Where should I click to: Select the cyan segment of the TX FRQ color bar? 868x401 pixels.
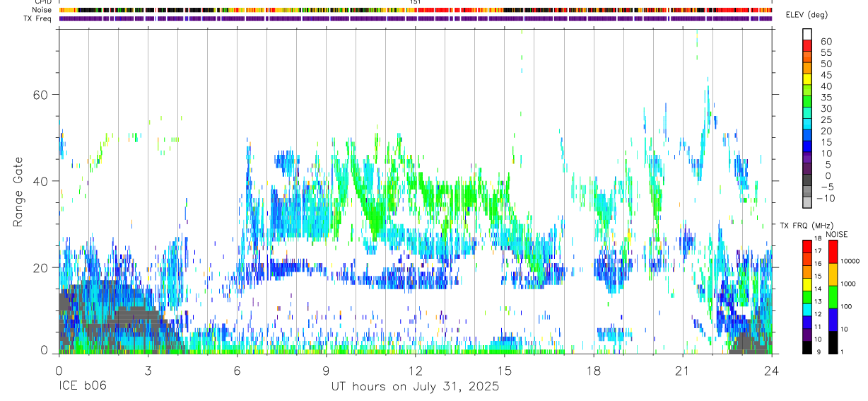(807, 309)
